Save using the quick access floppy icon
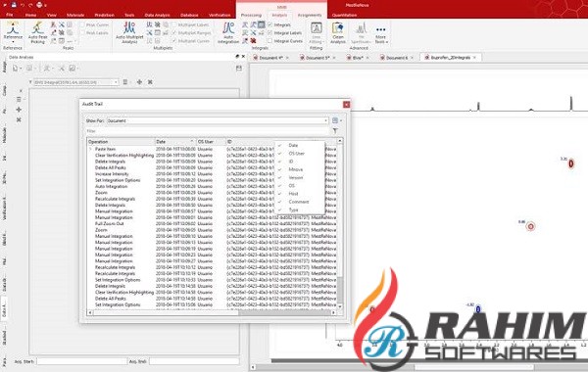 click(x=14, y=5)
